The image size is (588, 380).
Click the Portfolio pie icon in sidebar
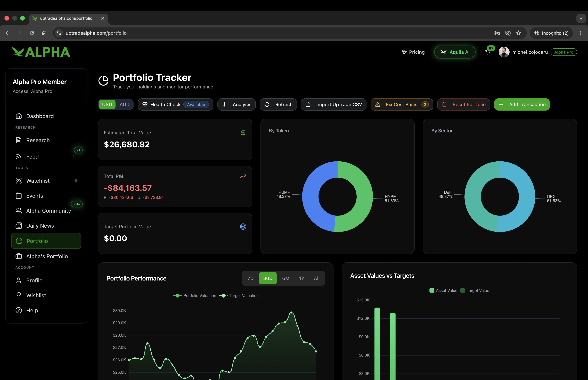tap(19, 241)
